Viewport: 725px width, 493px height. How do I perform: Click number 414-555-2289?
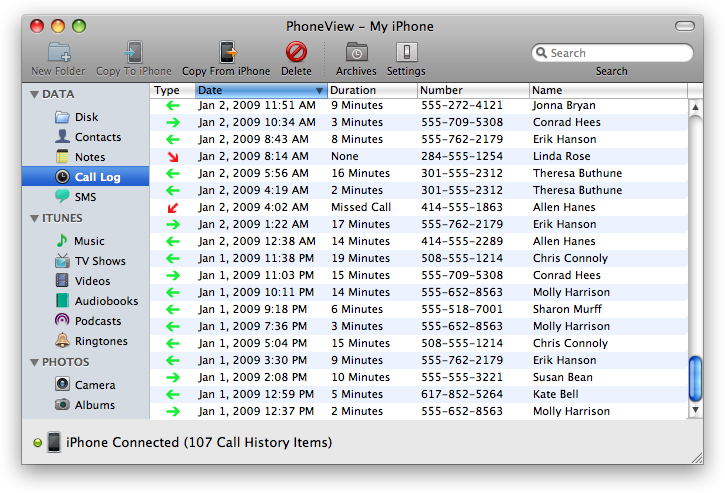(x=461, y=241)
